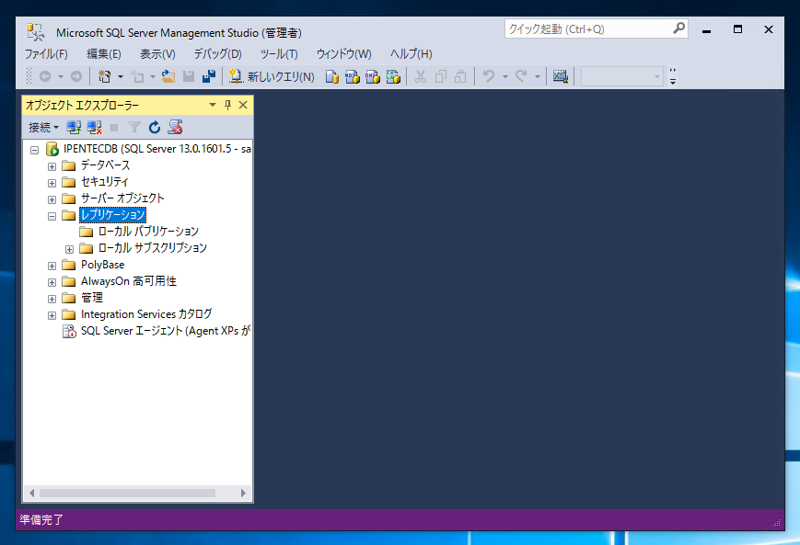
Task: Expand the AlwaysOn 高可用性 folder
Action: pos(52,282)
